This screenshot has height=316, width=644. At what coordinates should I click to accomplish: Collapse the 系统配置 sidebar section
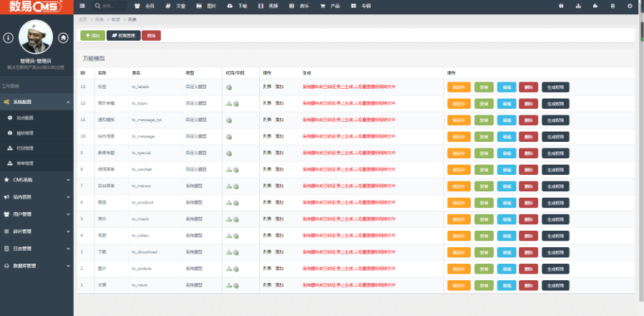tap(37, 102)
